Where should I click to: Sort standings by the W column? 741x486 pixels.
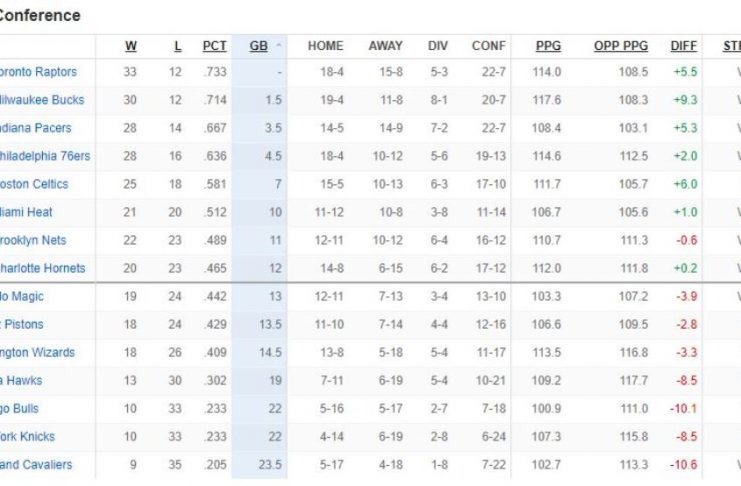click(131, 46)
